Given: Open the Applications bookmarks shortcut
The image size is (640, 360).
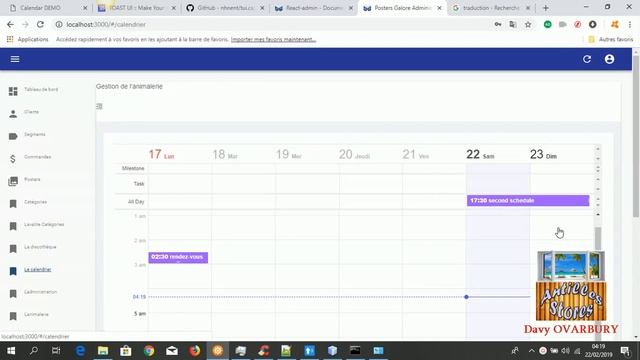Looking at the screenshot, I should (27, 39).
